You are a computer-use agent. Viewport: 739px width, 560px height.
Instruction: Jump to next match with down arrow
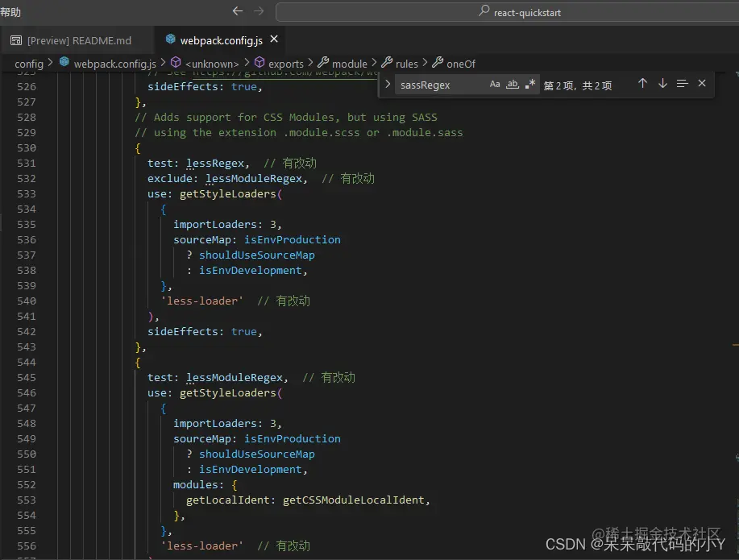pos(662,84)
